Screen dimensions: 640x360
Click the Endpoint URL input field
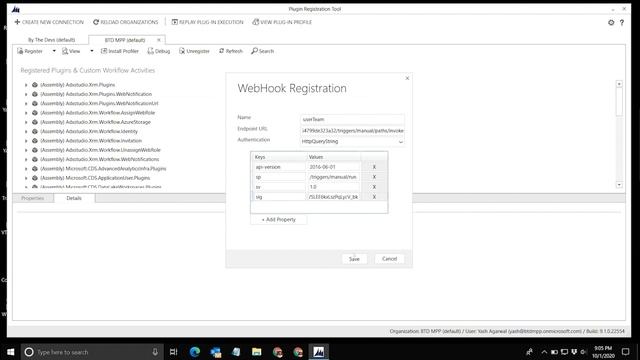point(352,131)
